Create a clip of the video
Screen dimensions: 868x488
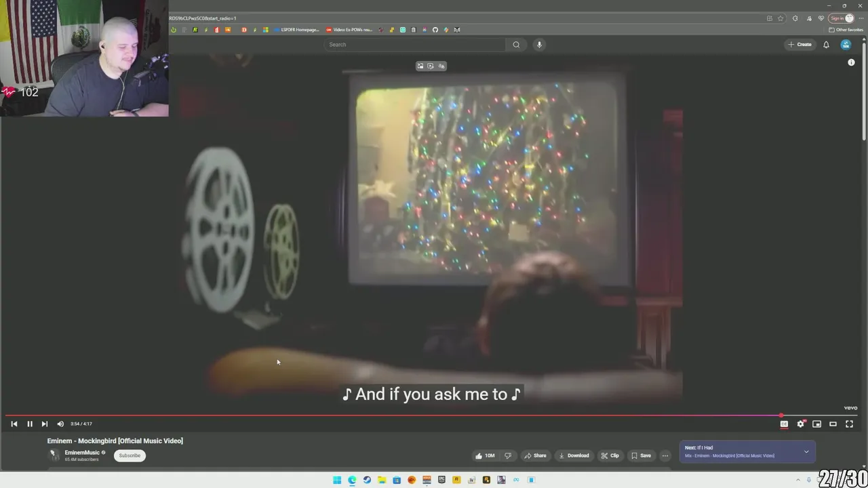pyautogui.click(x=610, y=455)
